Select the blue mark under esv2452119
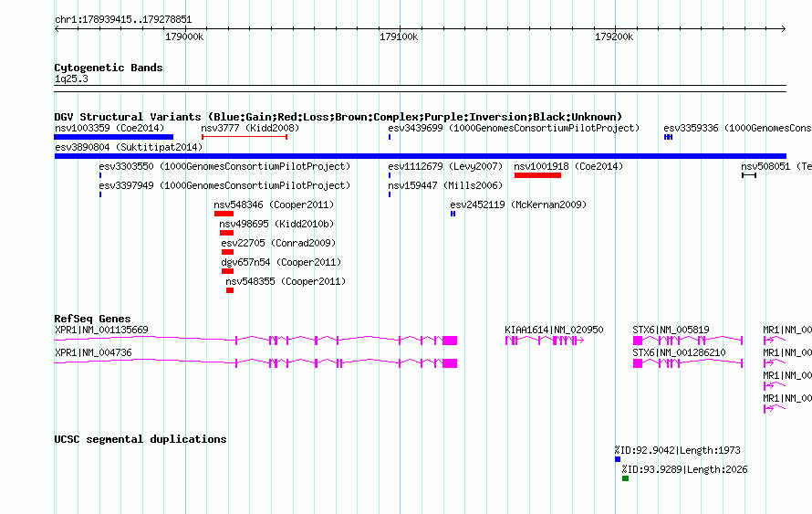The width and height of the screenshot is (812, 514). click(x=453, y=214)
